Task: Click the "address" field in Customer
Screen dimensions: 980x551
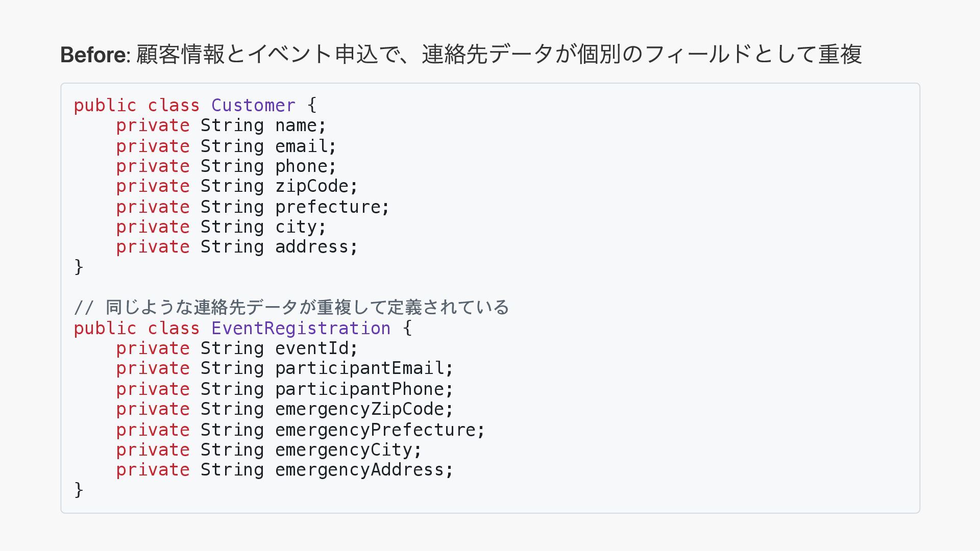Action: 312,247
